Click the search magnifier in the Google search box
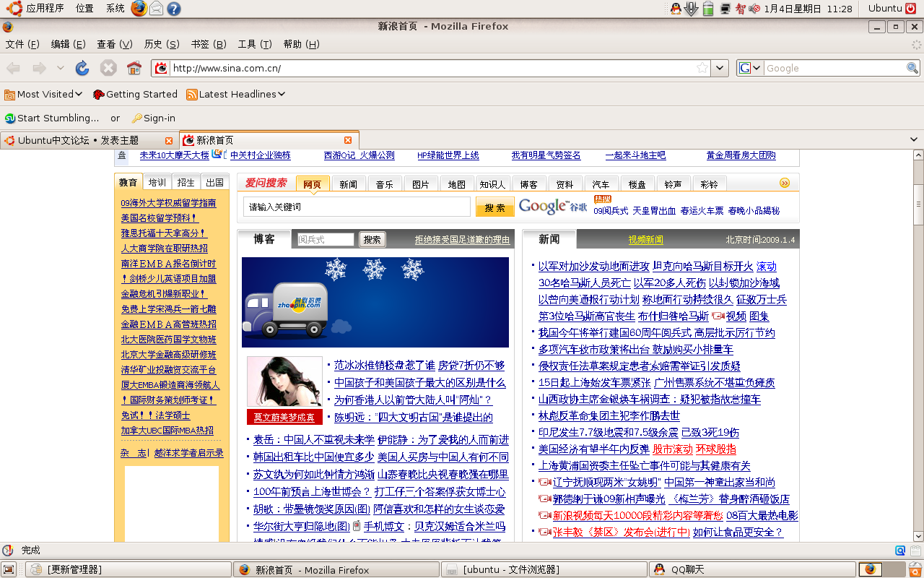 coord(912,68)
